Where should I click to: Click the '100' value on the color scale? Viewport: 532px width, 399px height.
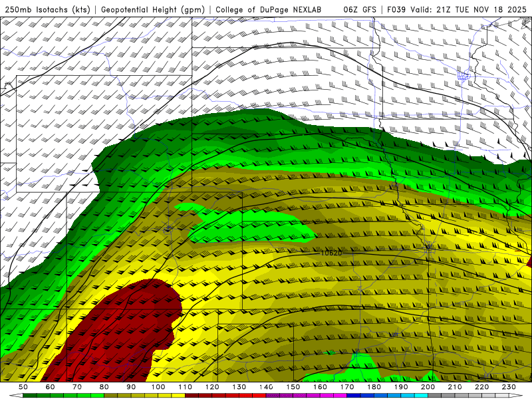pos(158,387)
